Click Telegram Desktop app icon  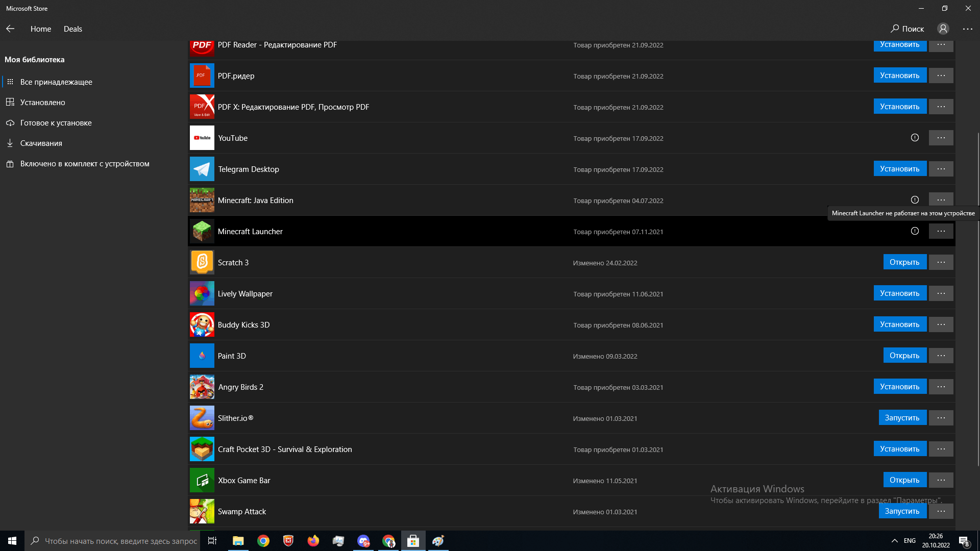(x=202, y=169)
